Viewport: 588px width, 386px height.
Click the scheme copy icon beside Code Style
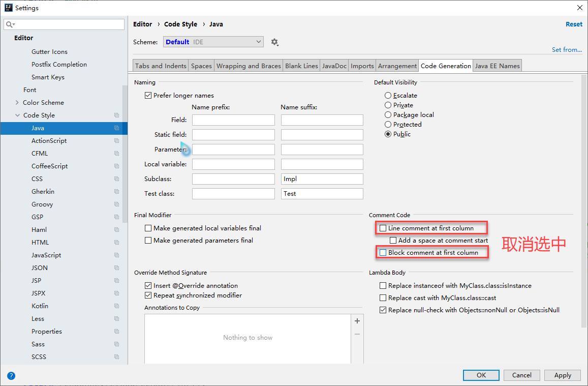tap(116, 115)
